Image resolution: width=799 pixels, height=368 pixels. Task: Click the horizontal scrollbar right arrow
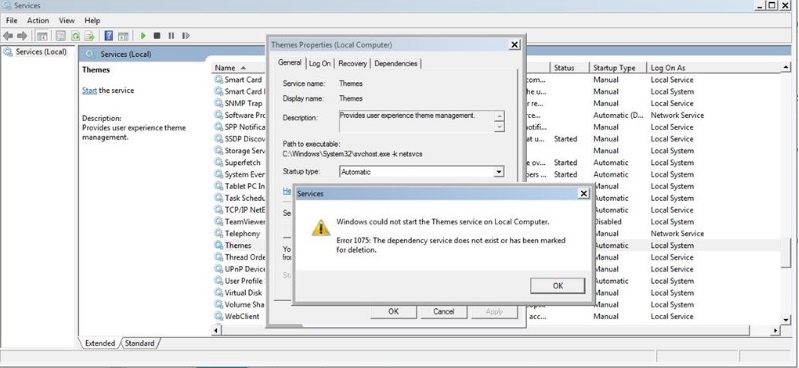[x=776, y=330]
